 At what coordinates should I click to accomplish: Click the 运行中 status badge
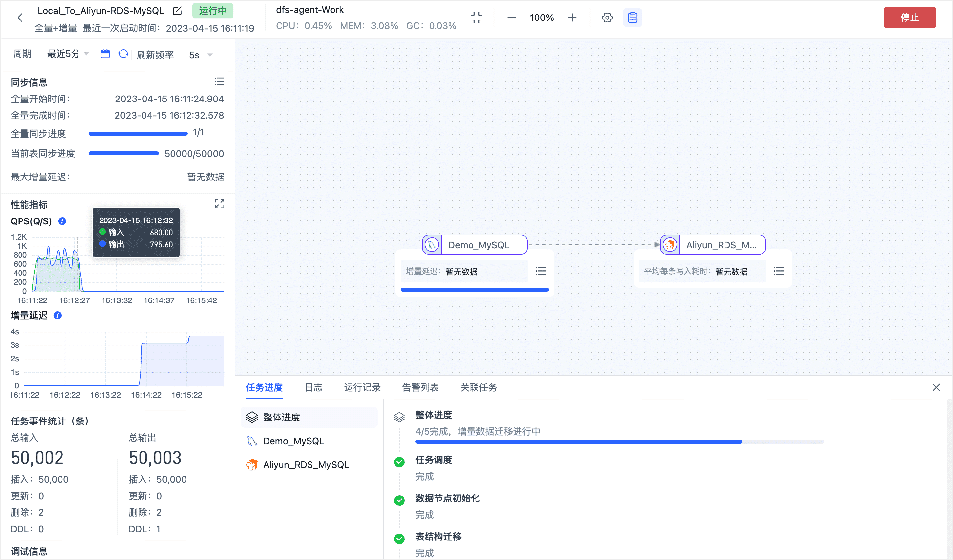213,11
